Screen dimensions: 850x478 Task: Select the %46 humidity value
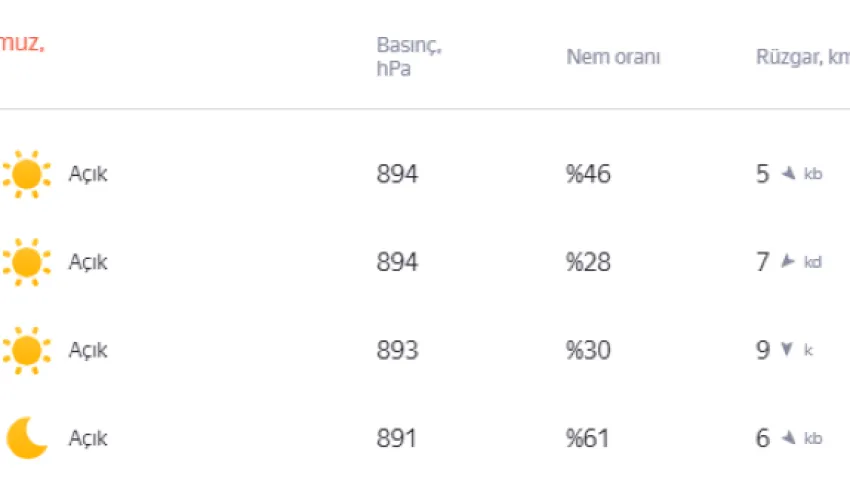point(588,174)
